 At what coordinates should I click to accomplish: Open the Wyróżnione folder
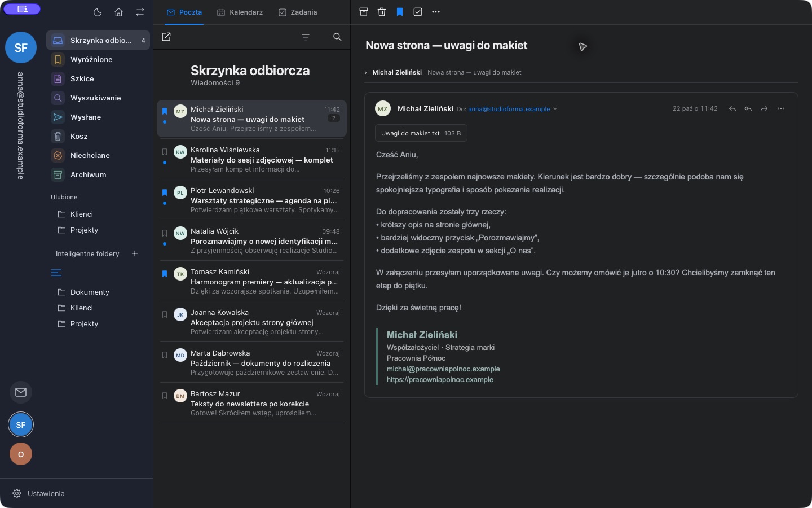tap(98, 59)
